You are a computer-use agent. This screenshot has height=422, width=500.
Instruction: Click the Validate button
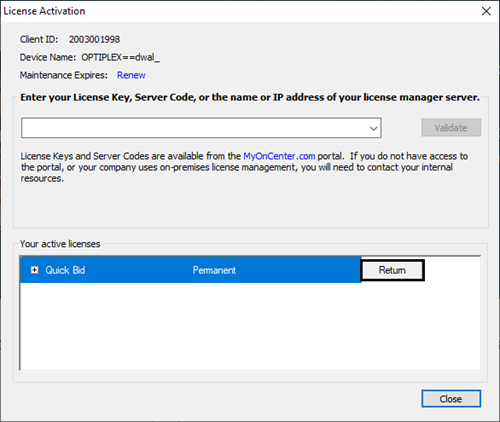pyautogui.click(x=451, y=127)
